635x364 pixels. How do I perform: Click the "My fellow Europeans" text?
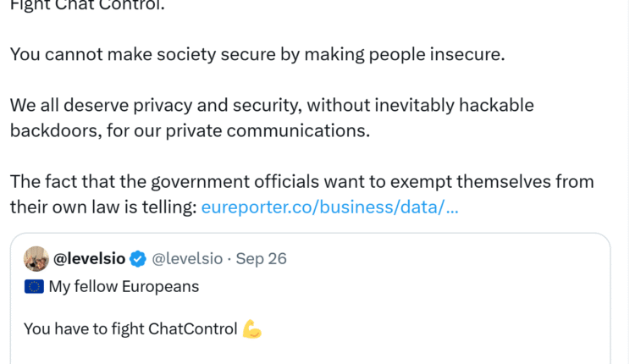[124, 286]
